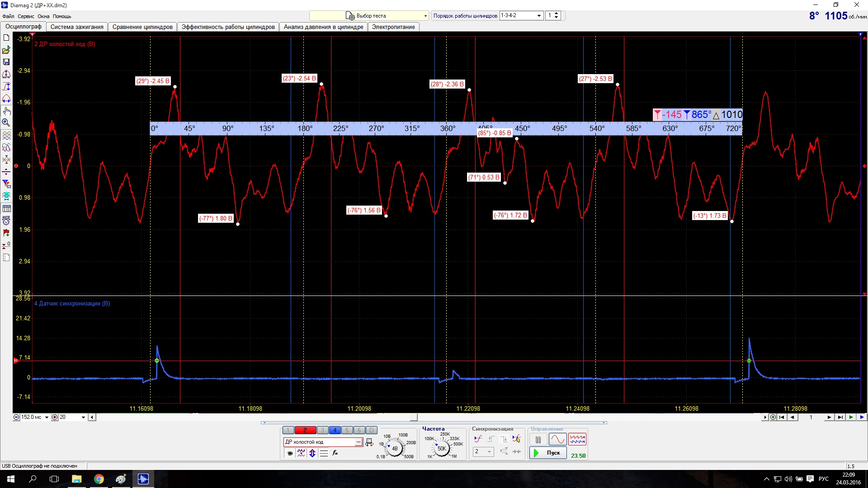868x488 pixels.
Task: Click the 50K frequency knob
Action: click(442, 449)
